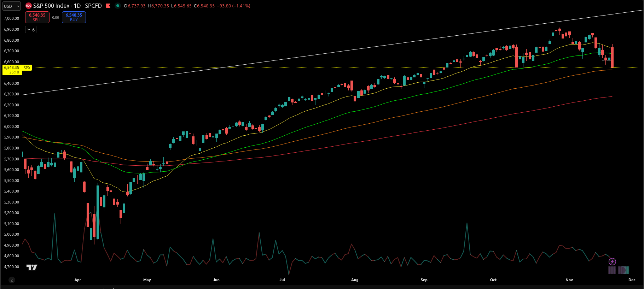Click the Oct label on time axis
This screenshot has width=644, height=289.
[493, 280]
